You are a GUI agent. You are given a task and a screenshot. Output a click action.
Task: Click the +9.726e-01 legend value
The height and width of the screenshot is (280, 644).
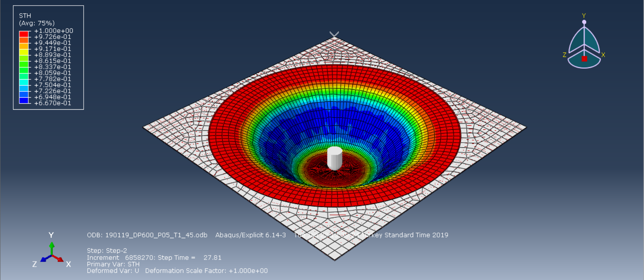pyautogui.click(x=53, y=37)
